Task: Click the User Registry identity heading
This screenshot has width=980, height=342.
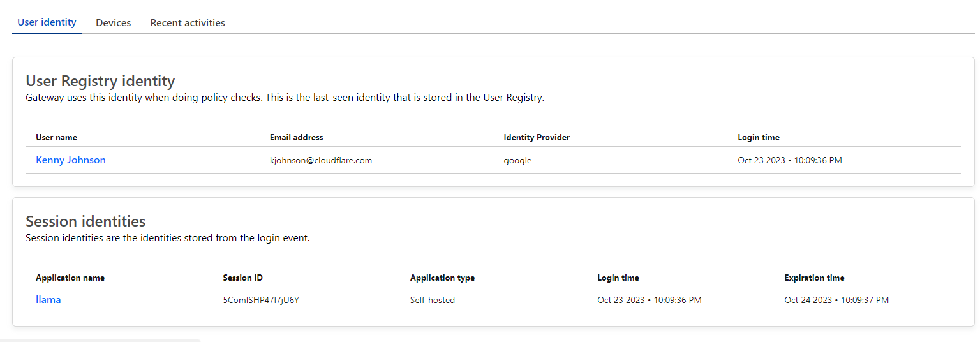Action: tap(100, 81)
